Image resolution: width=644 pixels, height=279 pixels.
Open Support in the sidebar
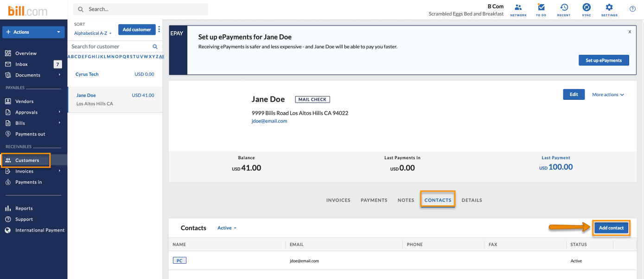(x=24, y=220)
